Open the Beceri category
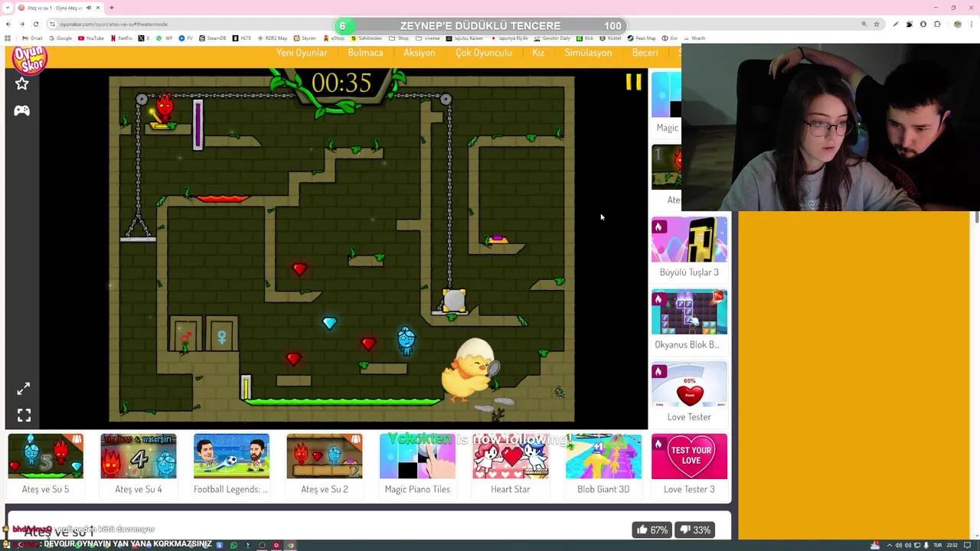Image resolution: width=980 pixels, height=551 pixels. [x=645, y=53]
